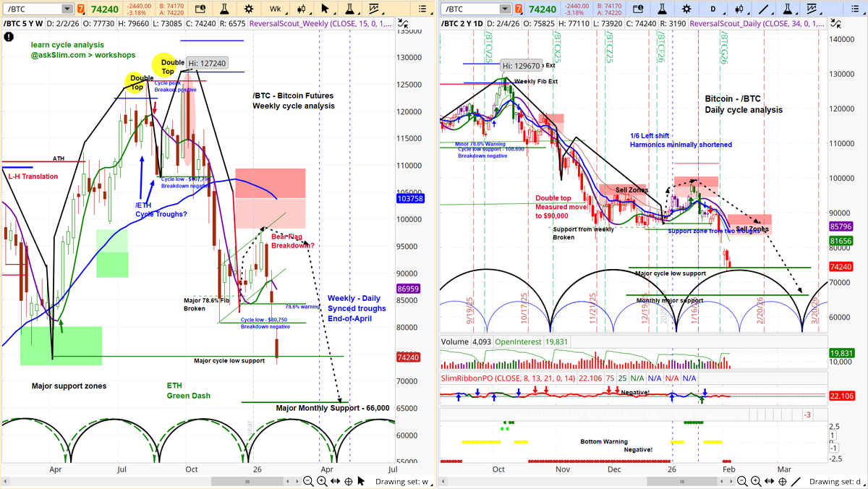Image resolution: width=868 pixels, height=489 pixels.
Task: Open Patterns flask menu in weekly chart
Action: 350,9
